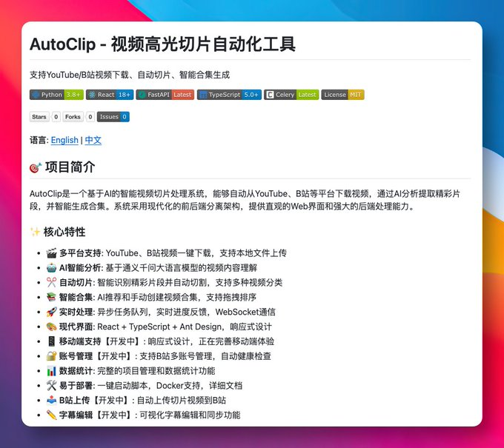Open the Issues 0 badge
The width and height of the screenshot is (504, 448).
point(113,117)
